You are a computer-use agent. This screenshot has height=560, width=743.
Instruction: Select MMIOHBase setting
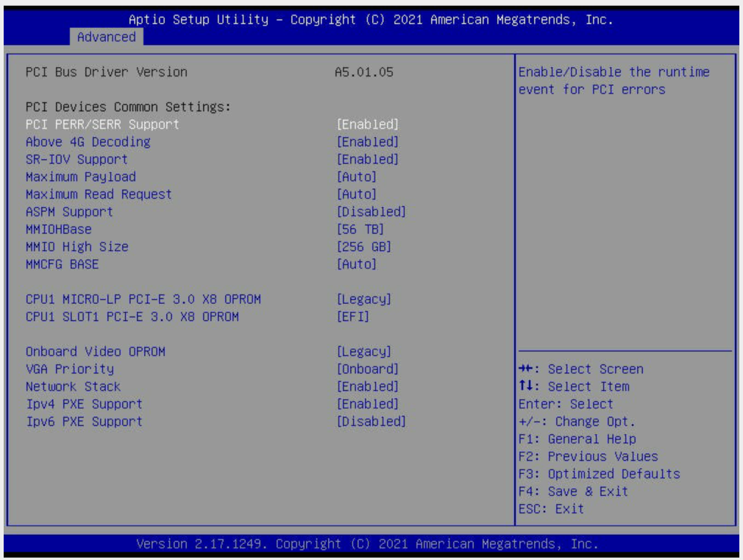point(59,230)
